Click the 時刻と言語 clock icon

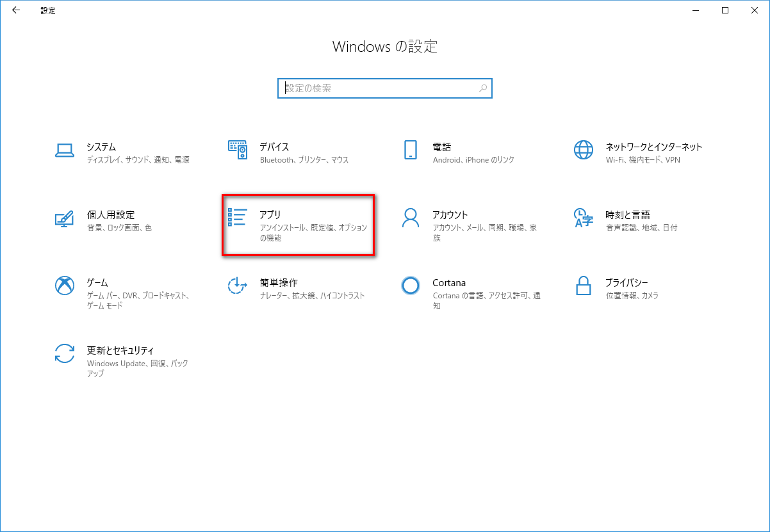click(584, 218)
